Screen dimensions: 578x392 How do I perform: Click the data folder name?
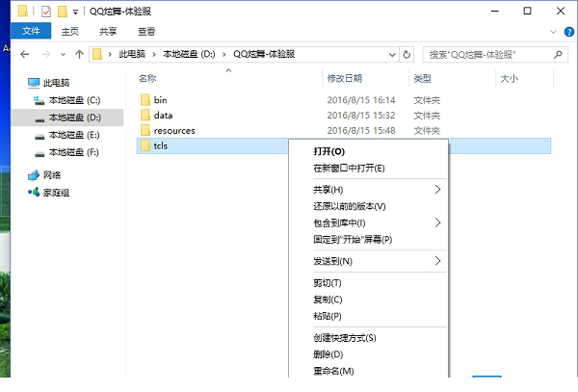point(163,115)
